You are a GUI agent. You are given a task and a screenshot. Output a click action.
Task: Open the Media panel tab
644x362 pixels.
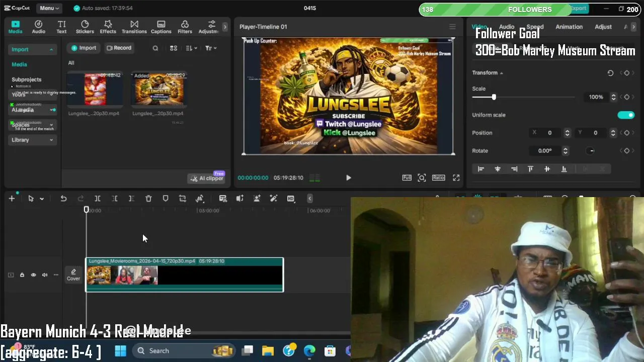click(15, 27)
